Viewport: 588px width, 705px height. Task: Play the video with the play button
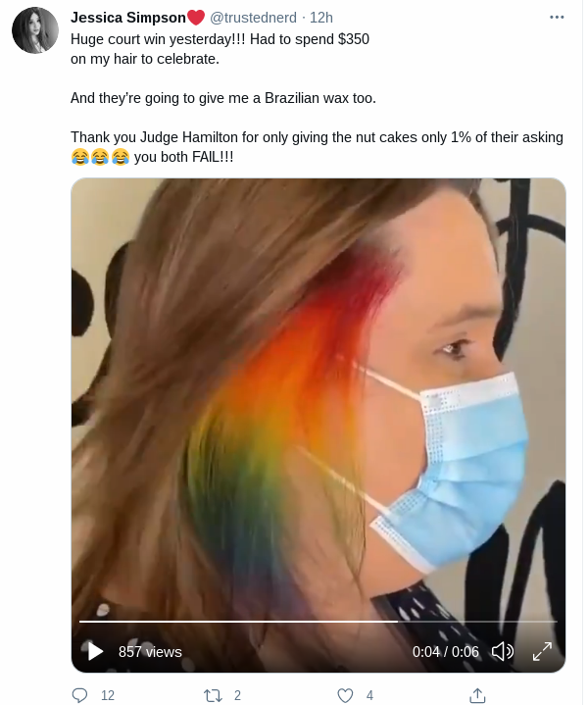95,651
